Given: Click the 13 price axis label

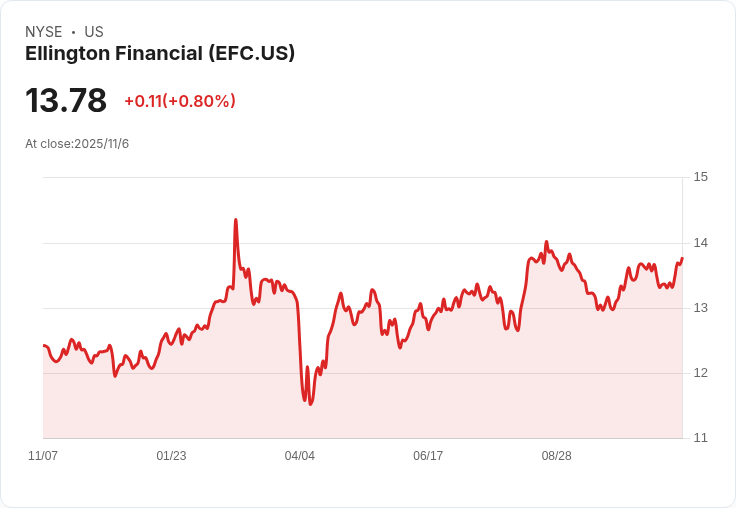Looking at the screenshot, I should 700,308.
